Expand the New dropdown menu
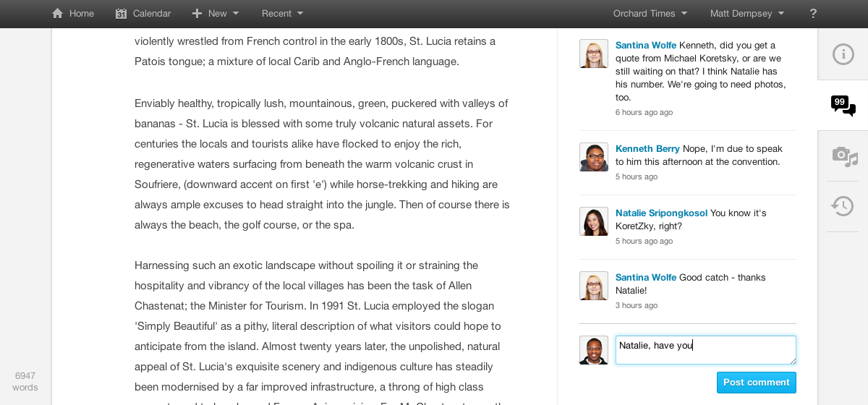This screenshot has height=405, width=868. [216, 14]
